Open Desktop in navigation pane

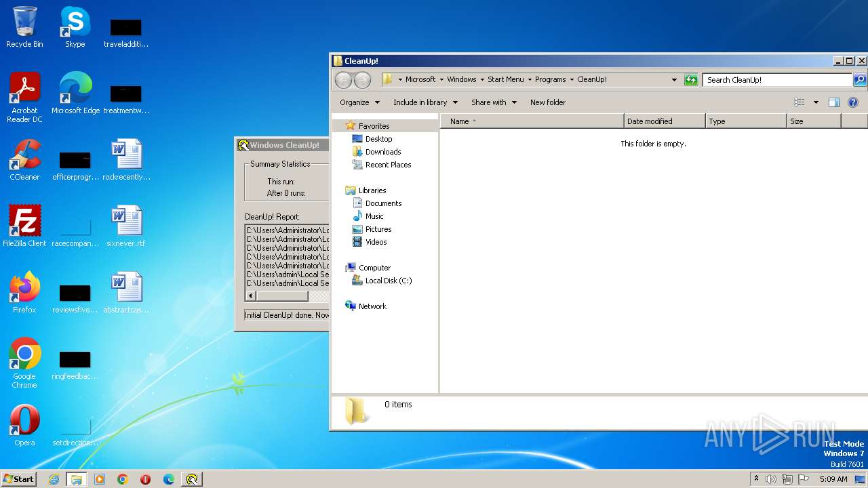point(378,139)
